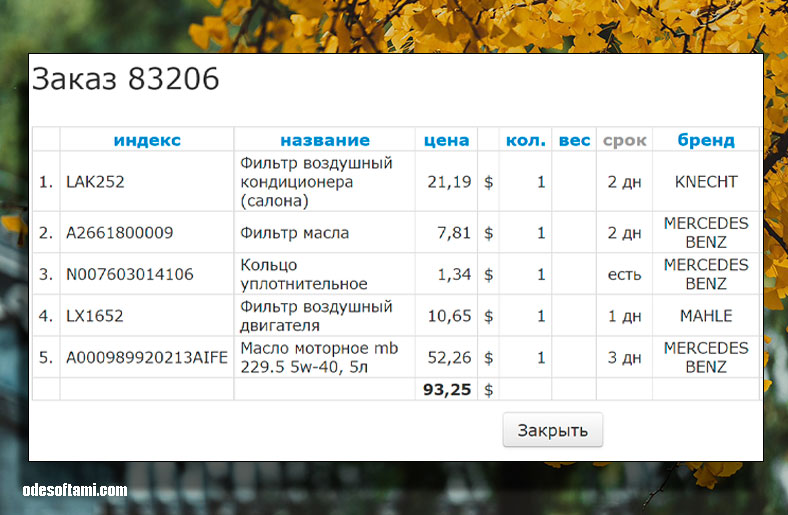Select part index A2661800009
Image resolution: width=788 pixels, height=515 pixels.
[x=120, y=233]
